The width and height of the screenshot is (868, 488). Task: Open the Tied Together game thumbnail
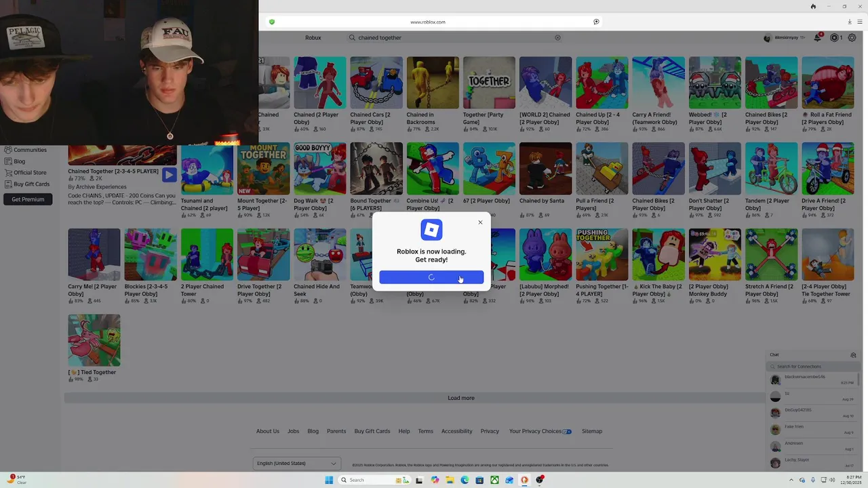(94, 340)
